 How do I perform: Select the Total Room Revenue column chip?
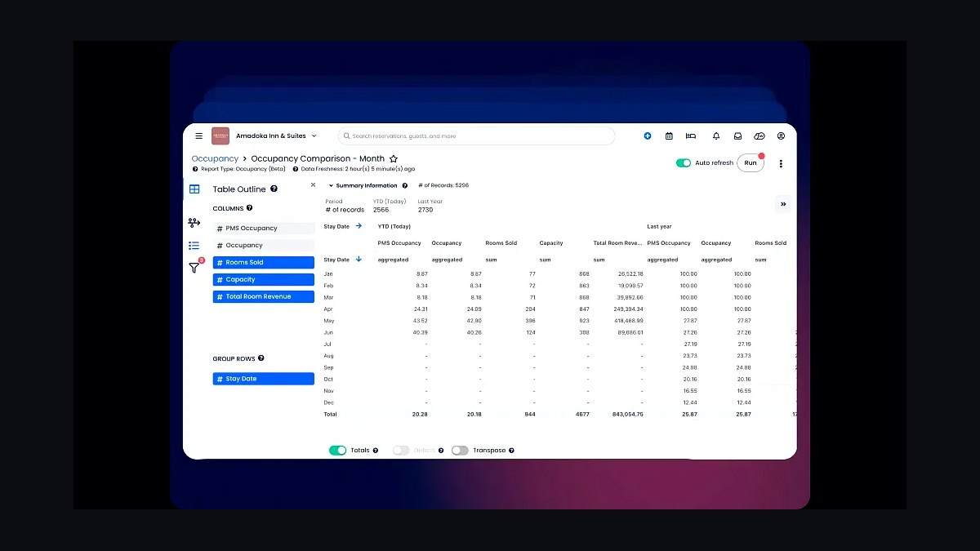coord(264,296)
